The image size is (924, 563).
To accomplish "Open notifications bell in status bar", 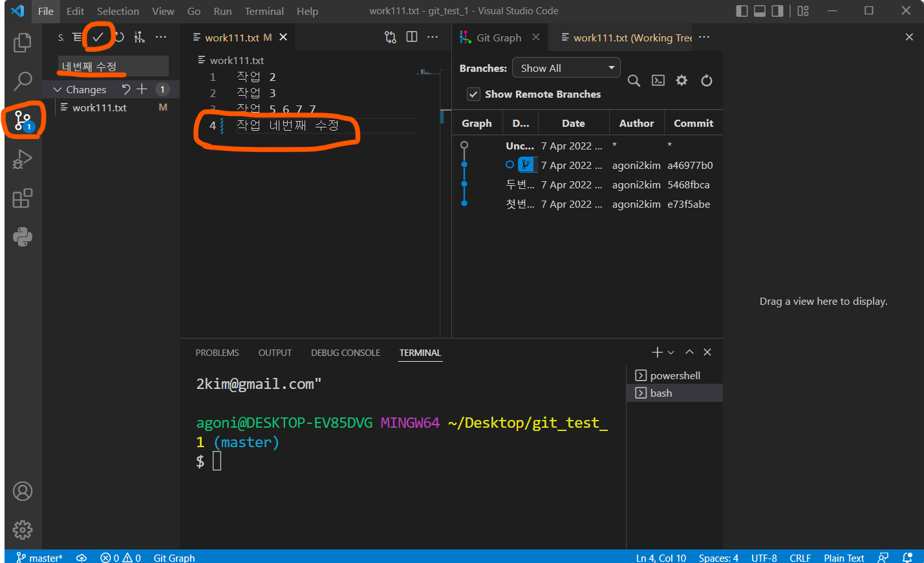I will tap(908, 557).
